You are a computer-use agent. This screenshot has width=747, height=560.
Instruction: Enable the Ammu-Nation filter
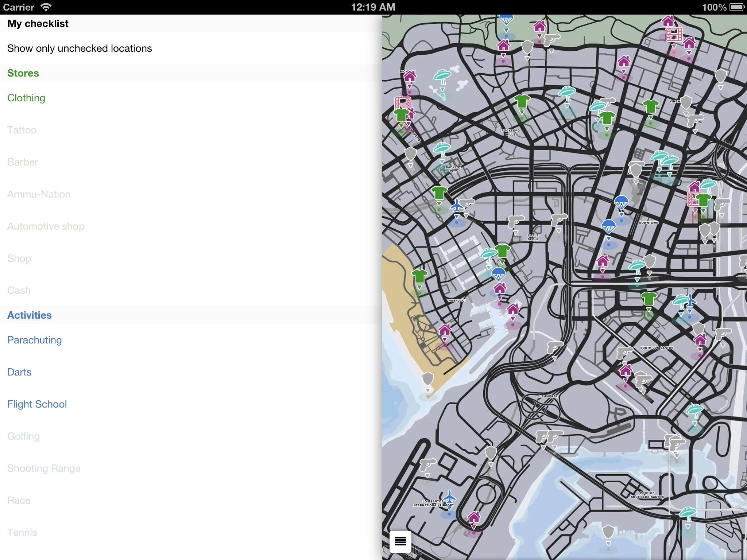191,194
